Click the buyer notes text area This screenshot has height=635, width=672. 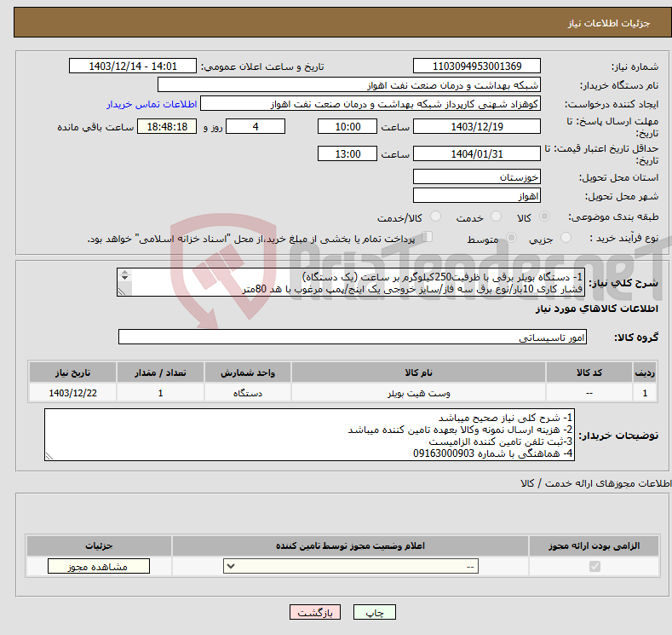click(x=309, y=435)
